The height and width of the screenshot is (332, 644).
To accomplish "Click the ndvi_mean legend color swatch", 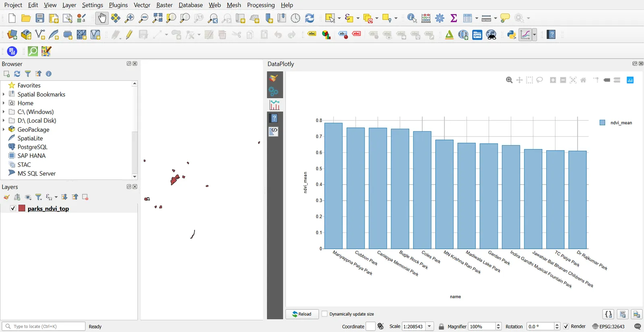I will click(x=602, y=123).
